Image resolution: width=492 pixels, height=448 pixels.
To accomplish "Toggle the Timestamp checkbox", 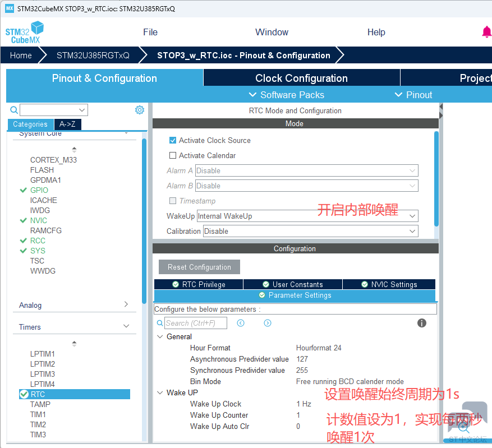I will pyautogui.click(x=173, y=201).
